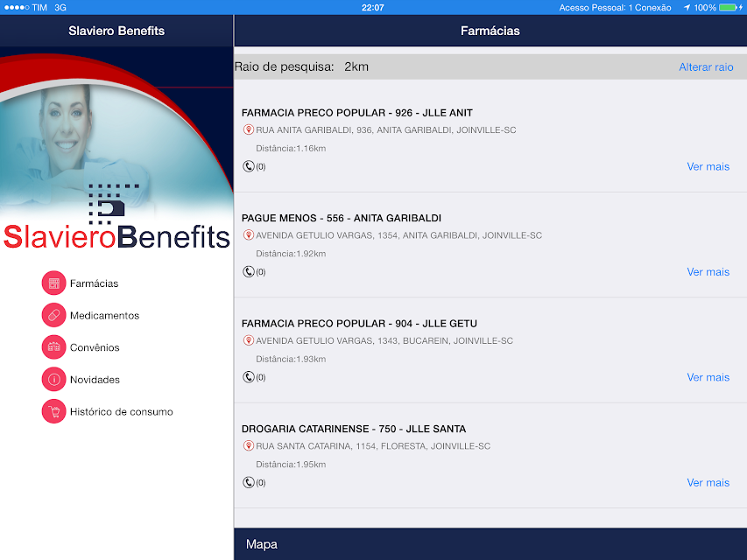Viewport: 747px width, 560px height.
Task: Tap the signal strength dots in status bar
Action: [17, 8]
